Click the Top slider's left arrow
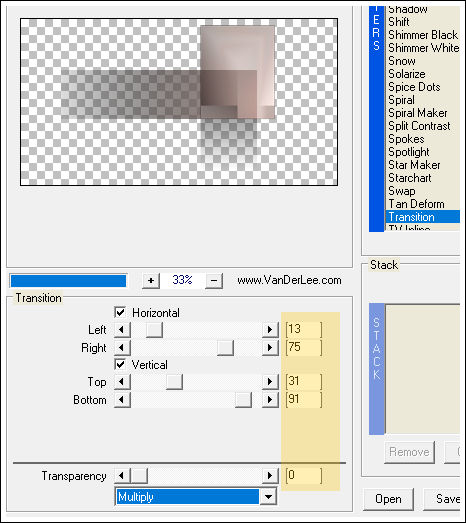 122,382
